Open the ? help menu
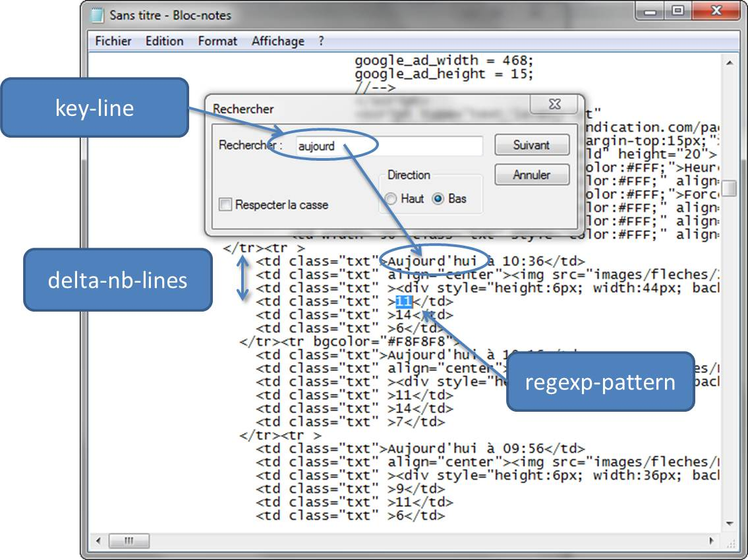This screenshot has width=748, height=560. (x=321, y=41)
